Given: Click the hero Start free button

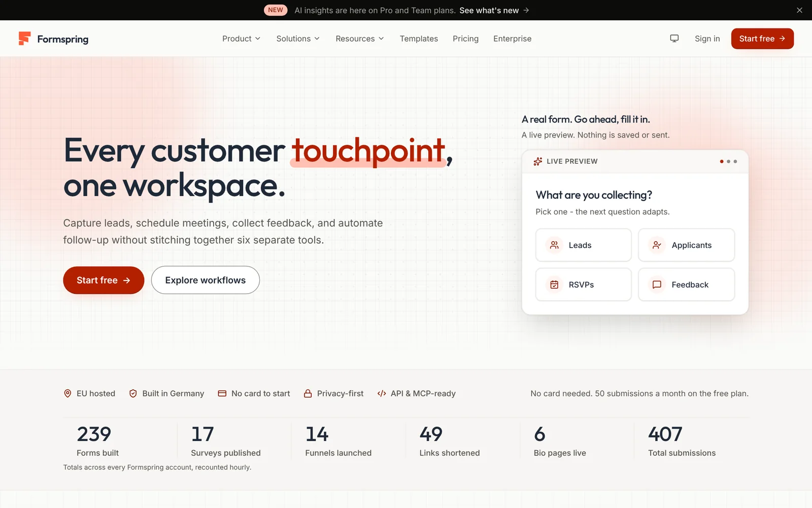Looking at the screenshot, I should (x=104, y=280).
